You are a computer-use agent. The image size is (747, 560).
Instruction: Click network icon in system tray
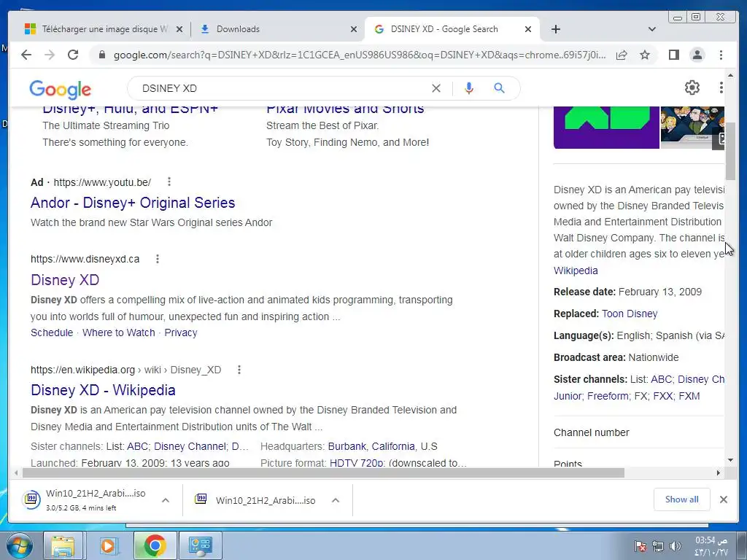pyautogui.click(x=658, y=545)
